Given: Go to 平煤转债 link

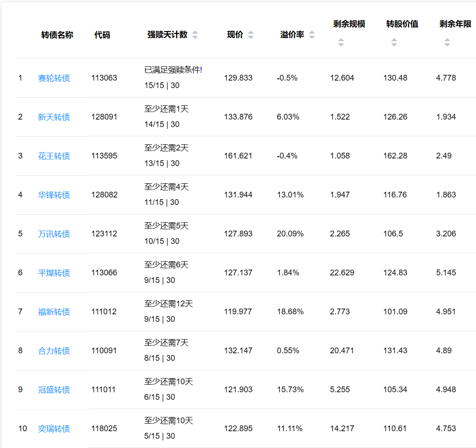Looking at the screenshot, I should 54,273.
